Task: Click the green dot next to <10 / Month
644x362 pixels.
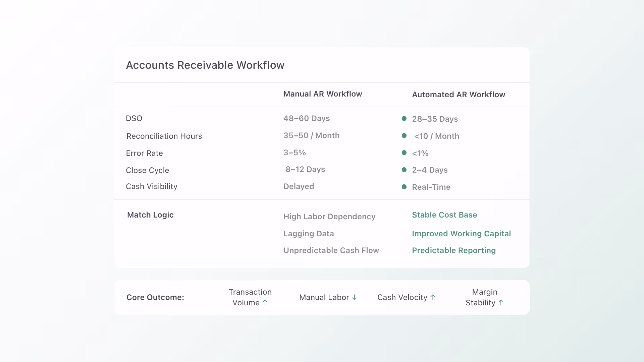Action: pyautogui.click(x=404, y=136)
